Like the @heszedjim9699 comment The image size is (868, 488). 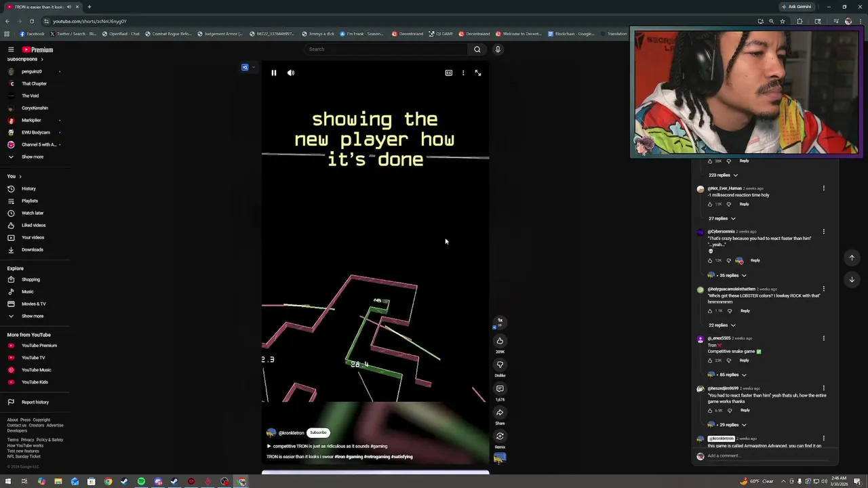[x=710, y=411]
